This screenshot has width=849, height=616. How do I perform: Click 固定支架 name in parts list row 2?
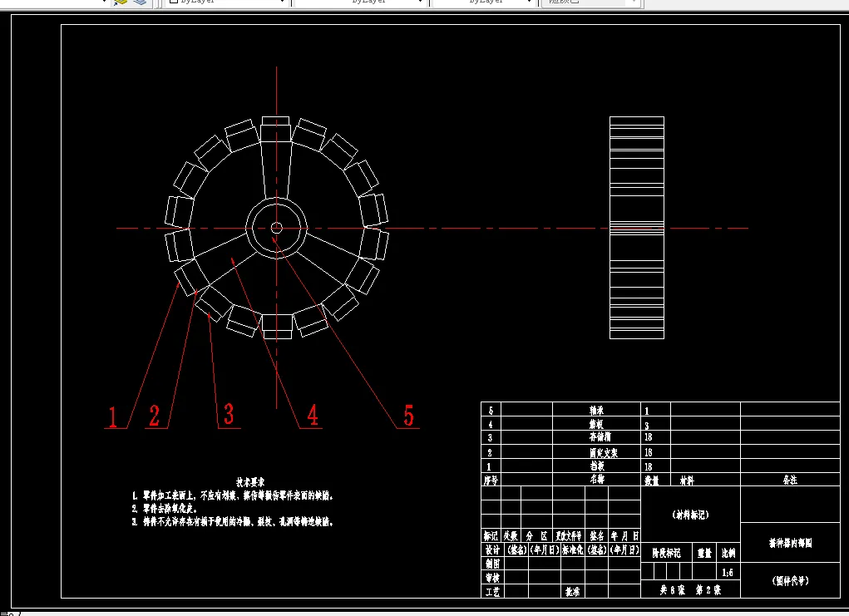point(603,452)
